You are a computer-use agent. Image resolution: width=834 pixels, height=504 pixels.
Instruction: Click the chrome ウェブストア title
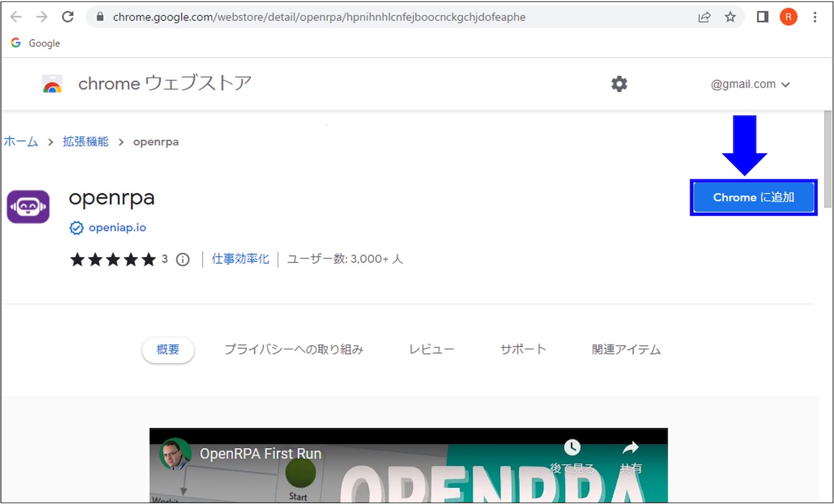click(x=165, y=83)
